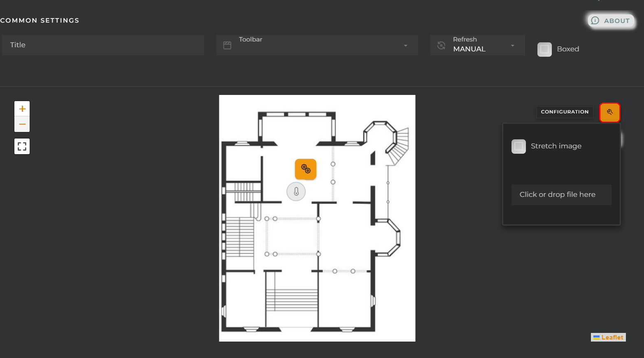This screenshot has height=358, width=644.
Task: Zoom in on the floor plan map
Action: 22,109
